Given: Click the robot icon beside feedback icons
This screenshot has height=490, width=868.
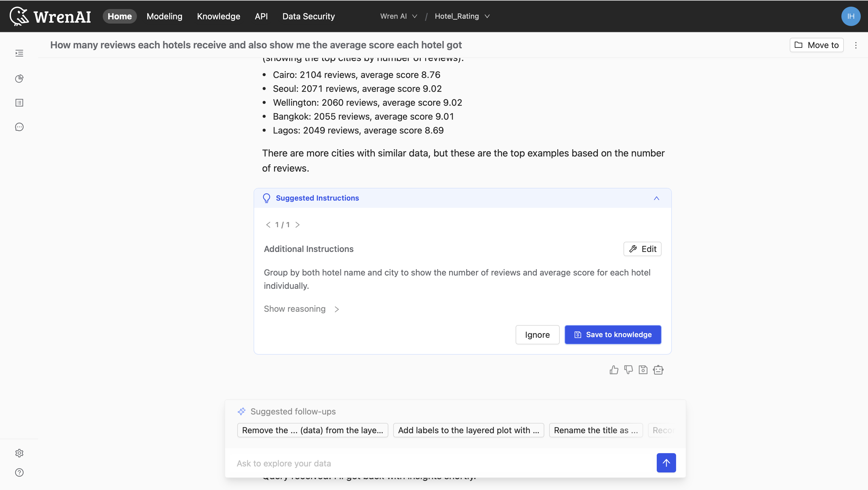Looking at the screenshot, I should pyautogui.click(x=658, y=370).
